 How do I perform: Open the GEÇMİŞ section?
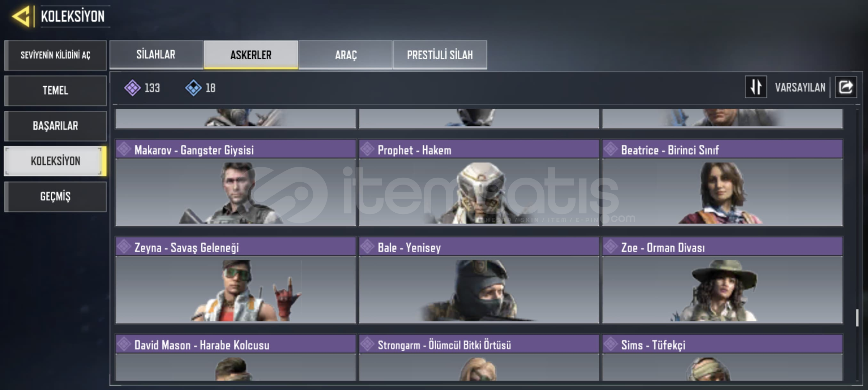[x=55, y=196]
